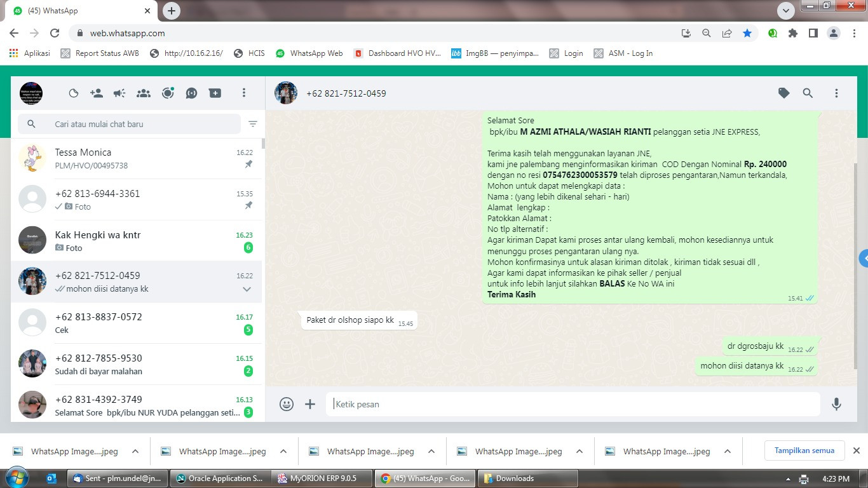Open own profile picture in sidebar header
The height and width of the screenshot is (488, 868).
[31, 93]
